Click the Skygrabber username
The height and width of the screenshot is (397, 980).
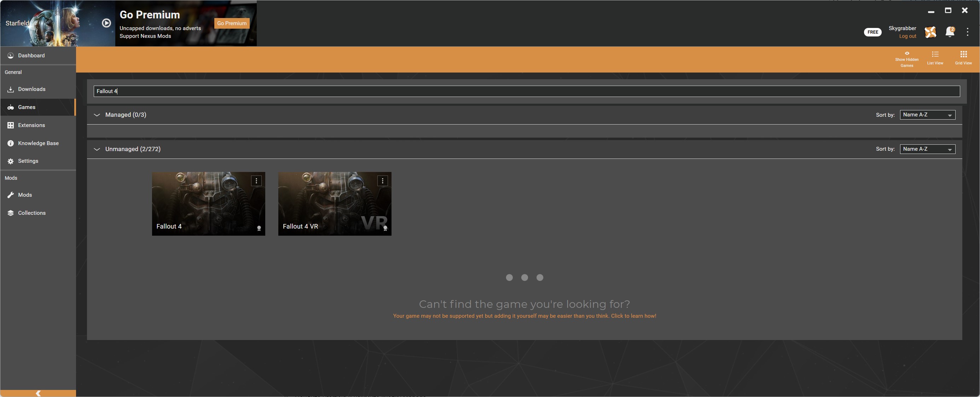(902, 28)
